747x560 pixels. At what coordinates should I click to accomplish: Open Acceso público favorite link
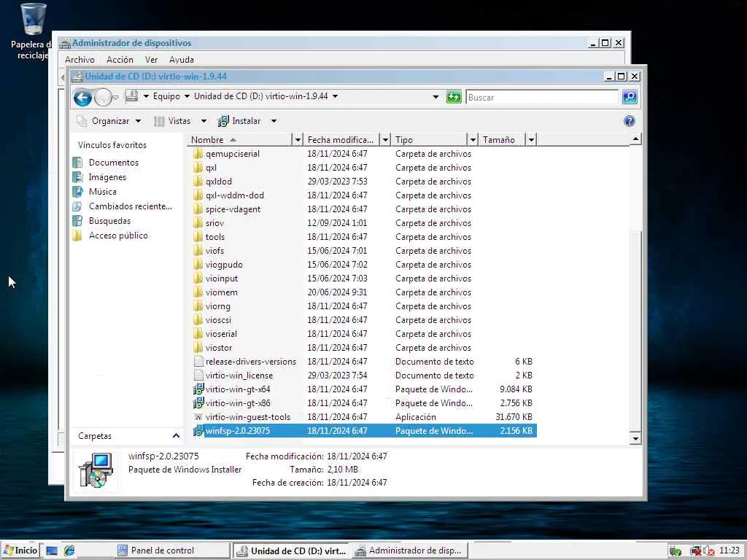pyautogui.click(x=118, y=236)
